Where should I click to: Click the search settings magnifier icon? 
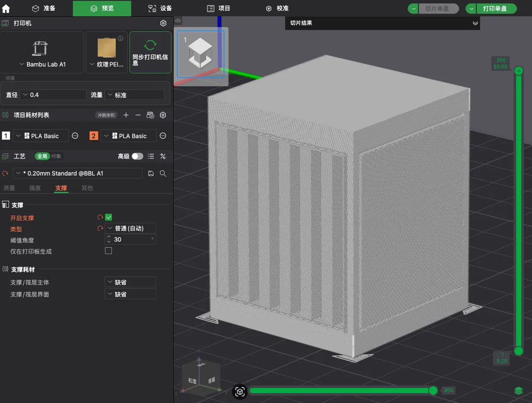(x=163, y=173)
